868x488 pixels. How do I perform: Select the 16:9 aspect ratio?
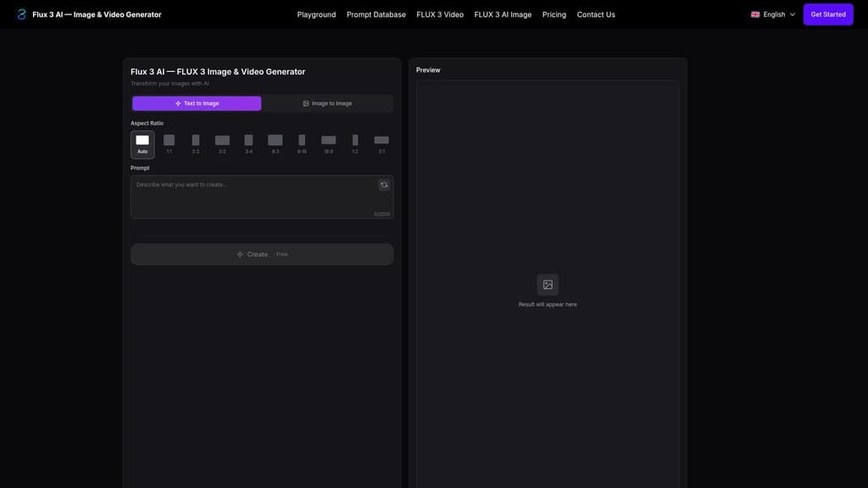point(328,144)
